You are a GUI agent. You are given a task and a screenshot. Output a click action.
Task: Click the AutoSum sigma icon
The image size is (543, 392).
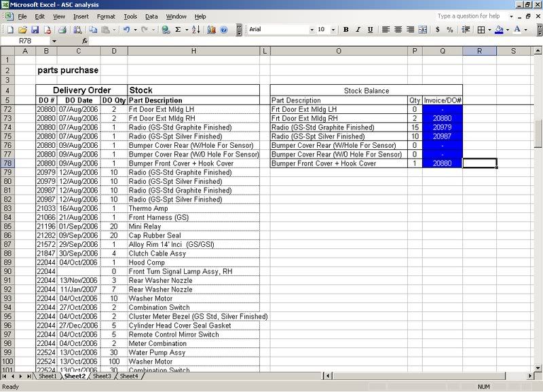(x=179, y=30)
